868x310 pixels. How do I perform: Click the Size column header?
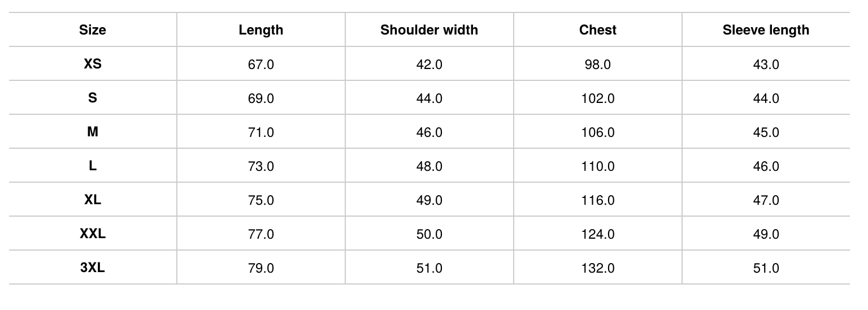point(93,30)
